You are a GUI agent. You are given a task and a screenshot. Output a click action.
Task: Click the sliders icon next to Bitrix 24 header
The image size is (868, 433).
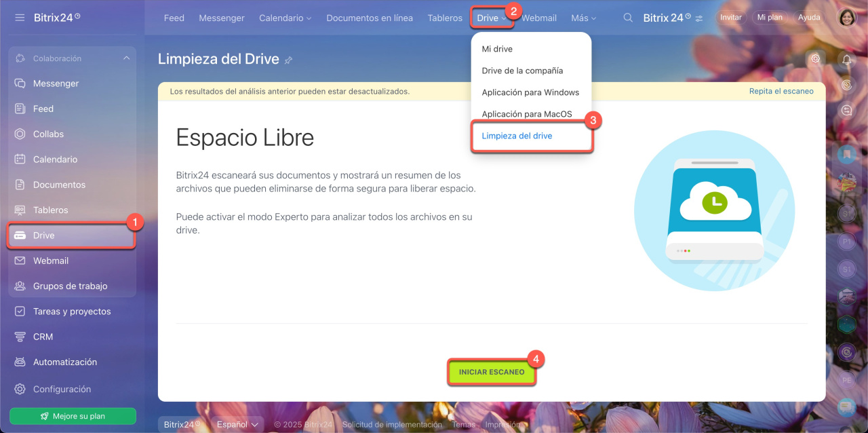point(699,18)
